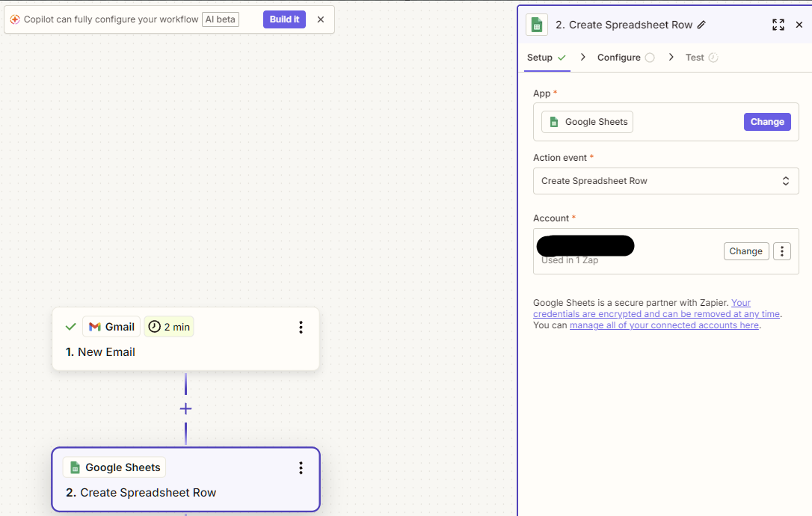Click the Gmail app badge
Viewport: 812px width, 516px height.
point(111,327)
